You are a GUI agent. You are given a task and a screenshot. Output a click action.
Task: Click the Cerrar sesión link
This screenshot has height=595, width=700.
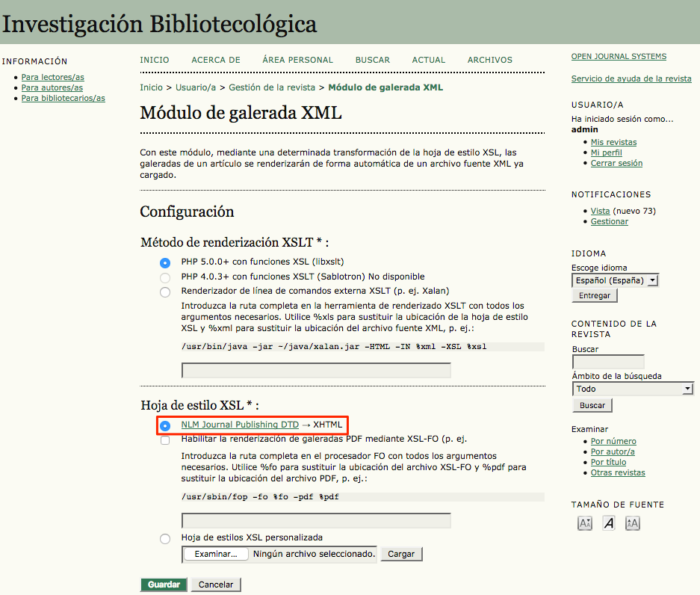[x=616, y=163]
